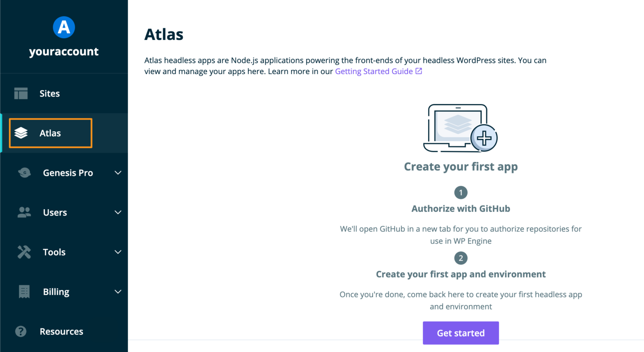Click the Atlas stacked-layers icon
This screenshot has height=352, width=644.
21,133
